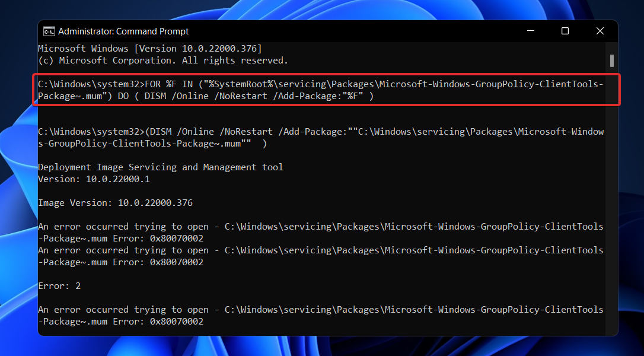Click the Image Version: 10.0.22000.376 line
This screenshot has height=356, width=644.
[x=115, y=202]
